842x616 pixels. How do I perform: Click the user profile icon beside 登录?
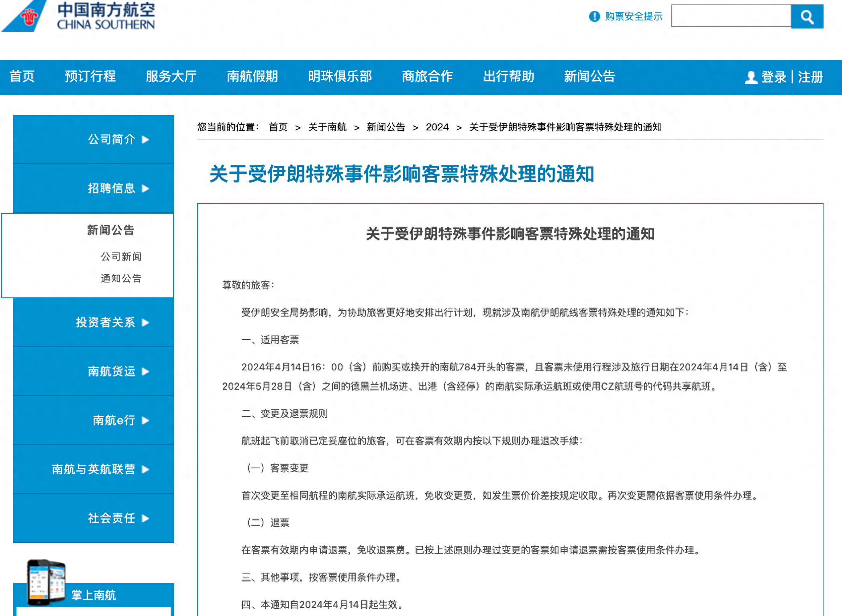point(751,77)
